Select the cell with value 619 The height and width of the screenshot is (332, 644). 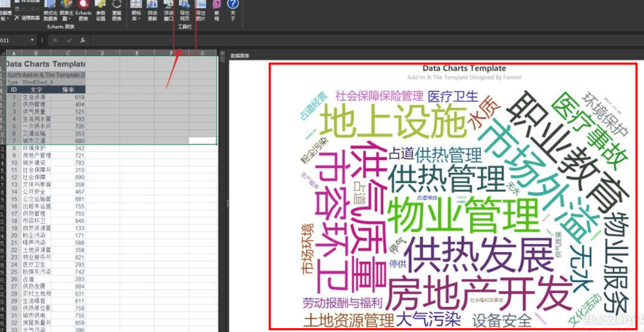click(68, 97)
